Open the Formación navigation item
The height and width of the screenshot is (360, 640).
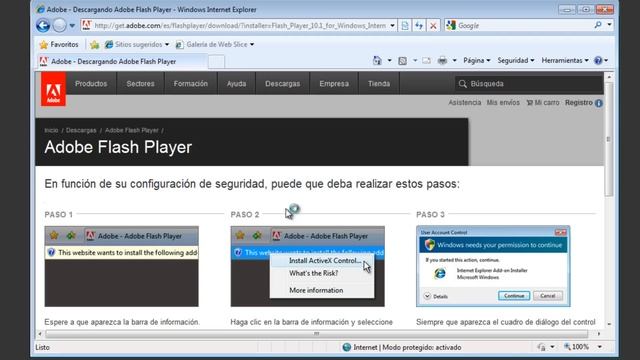[x=191, y=84]
